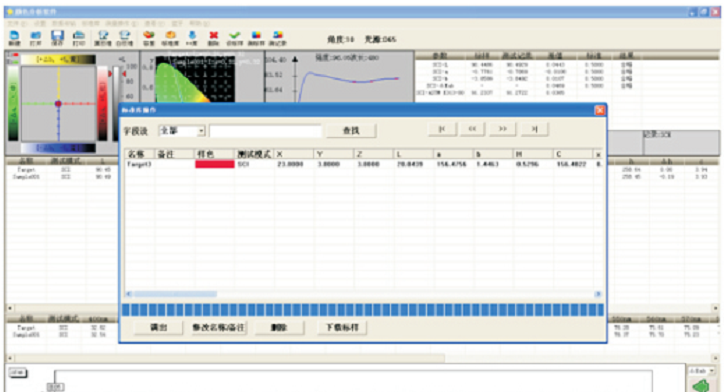
Task: Start black calibration with 黑校准 icon
Action: point(103,38)
